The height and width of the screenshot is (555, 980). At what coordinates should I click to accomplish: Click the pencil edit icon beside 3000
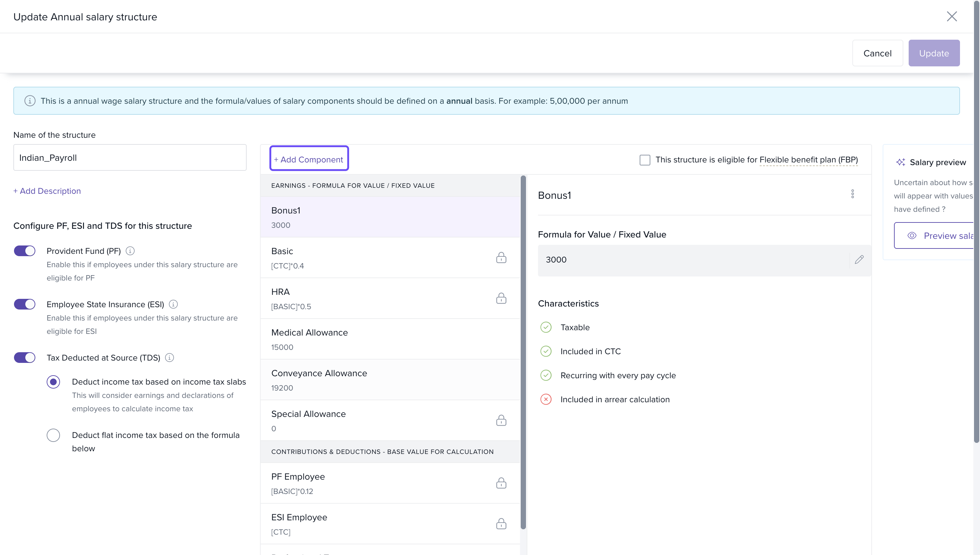pyautogui.click(x=859, y=259)
